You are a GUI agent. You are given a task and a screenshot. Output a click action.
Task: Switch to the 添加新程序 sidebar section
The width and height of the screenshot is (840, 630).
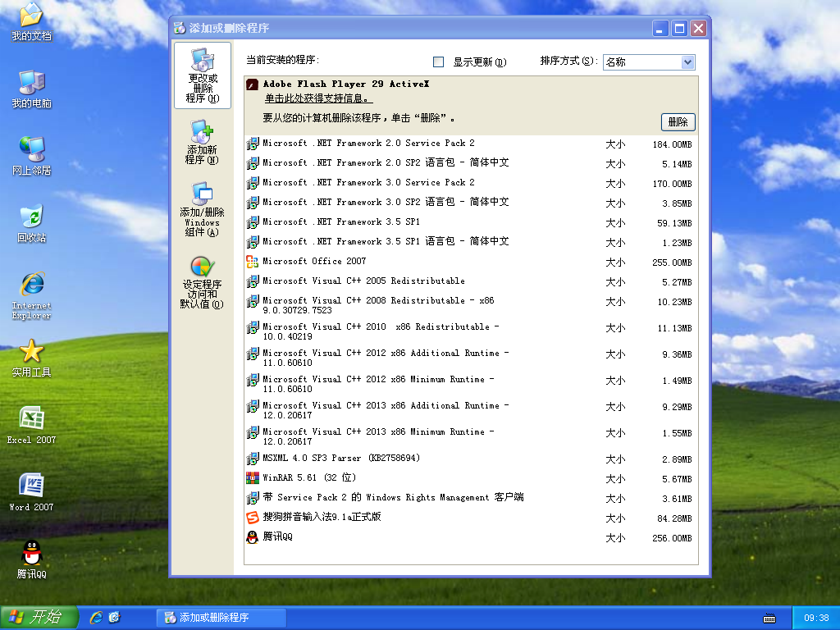(x=202, y=142)
